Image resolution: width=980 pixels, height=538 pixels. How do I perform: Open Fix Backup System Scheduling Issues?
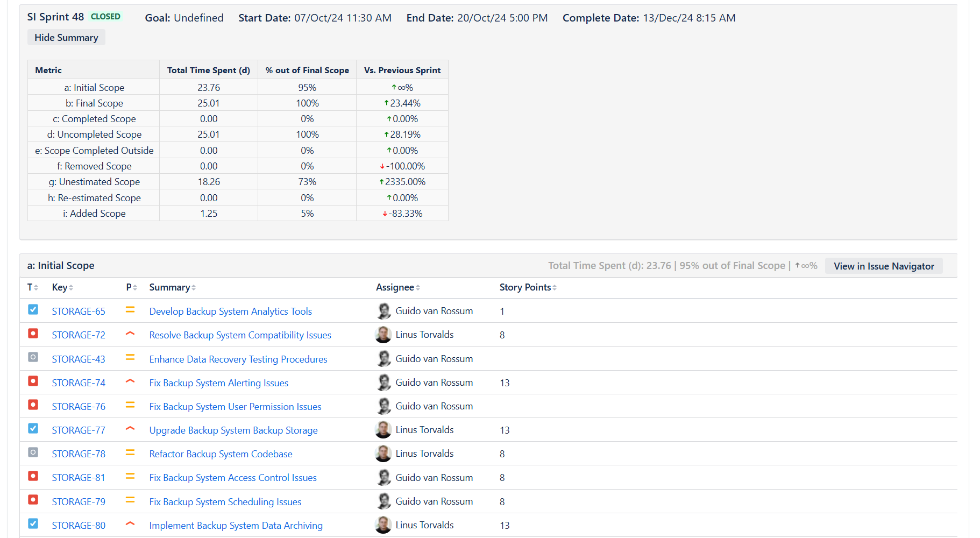pyautogui.click(x=225, y=501)
